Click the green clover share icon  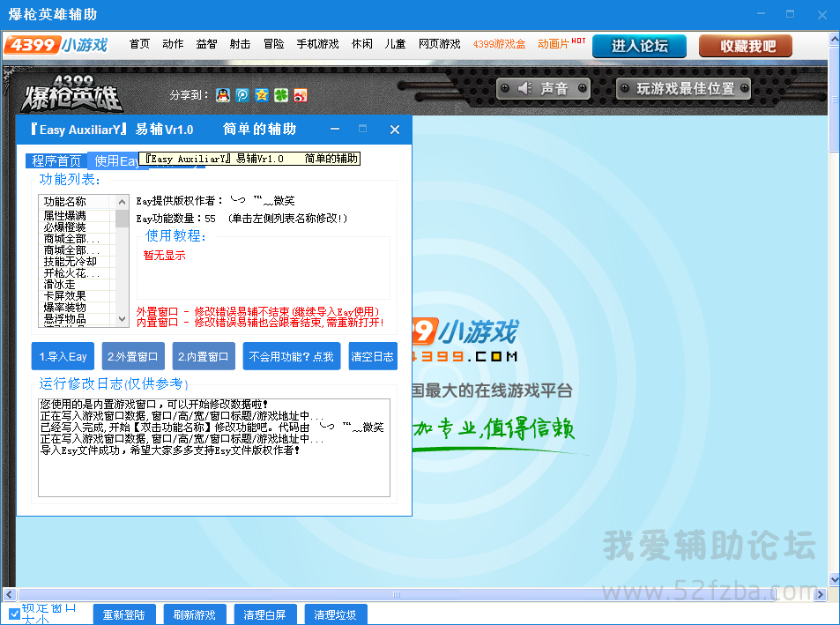[x=280, y=95]
